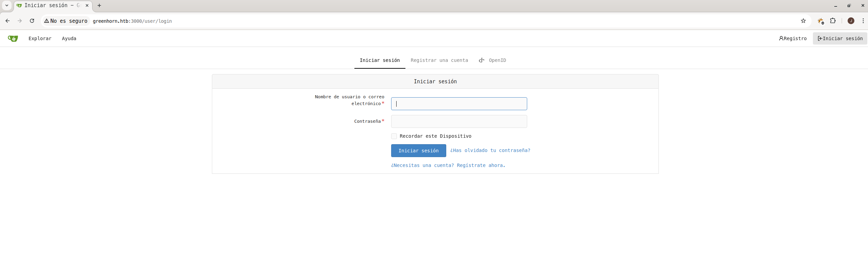Switch to the OpenID tab
This screenshot has height=253, width=868.
[x=493, y=60]
